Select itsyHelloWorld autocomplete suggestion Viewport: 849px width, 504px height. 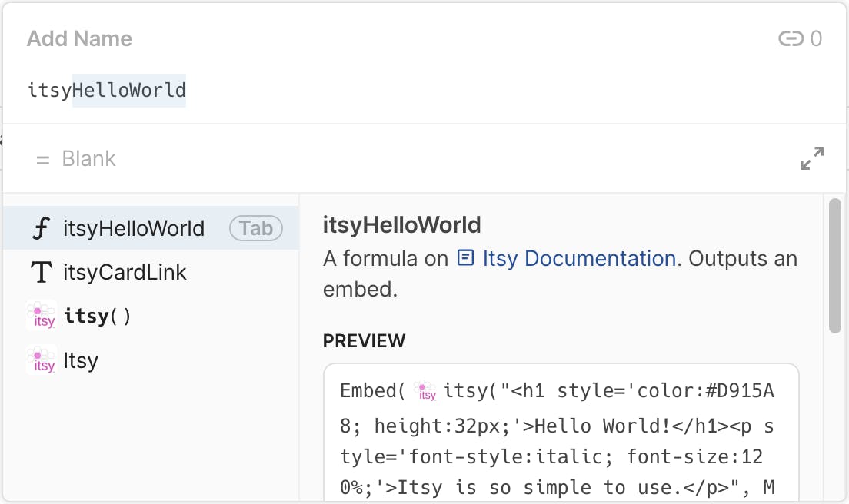point(151,227)
